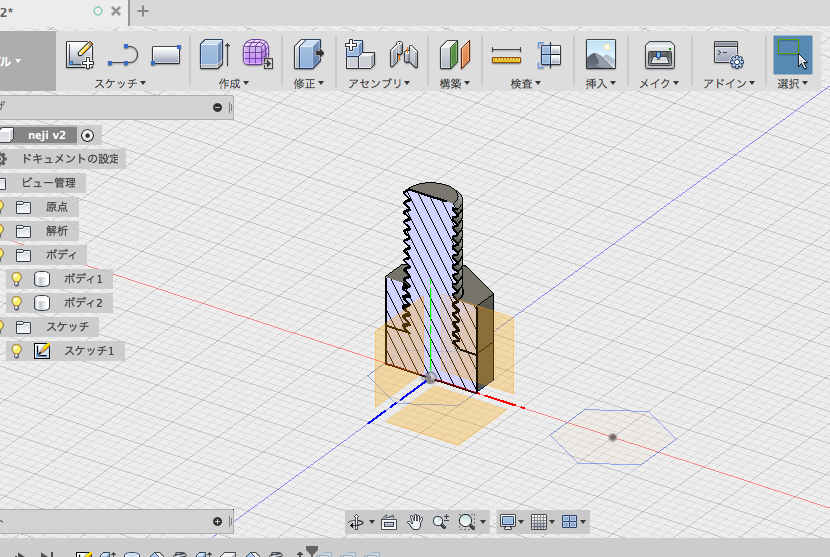Select the Measure ruler icon in 検査

click(507, 54)
